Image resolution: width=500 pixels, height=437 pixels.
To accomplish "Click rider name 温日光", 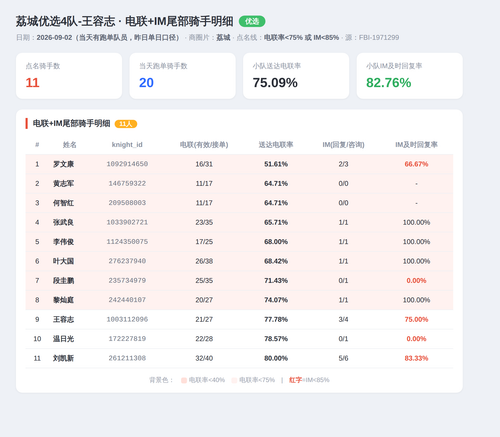I will click(63, 339).
